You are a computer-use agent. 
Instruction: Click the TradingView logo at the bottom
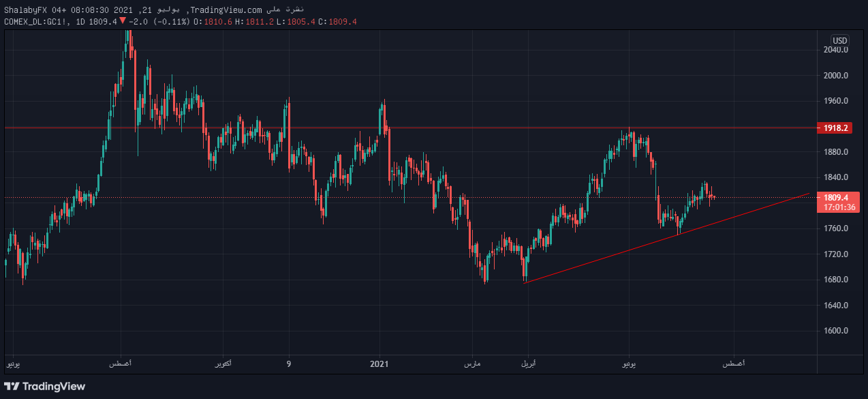coord(44,386)
